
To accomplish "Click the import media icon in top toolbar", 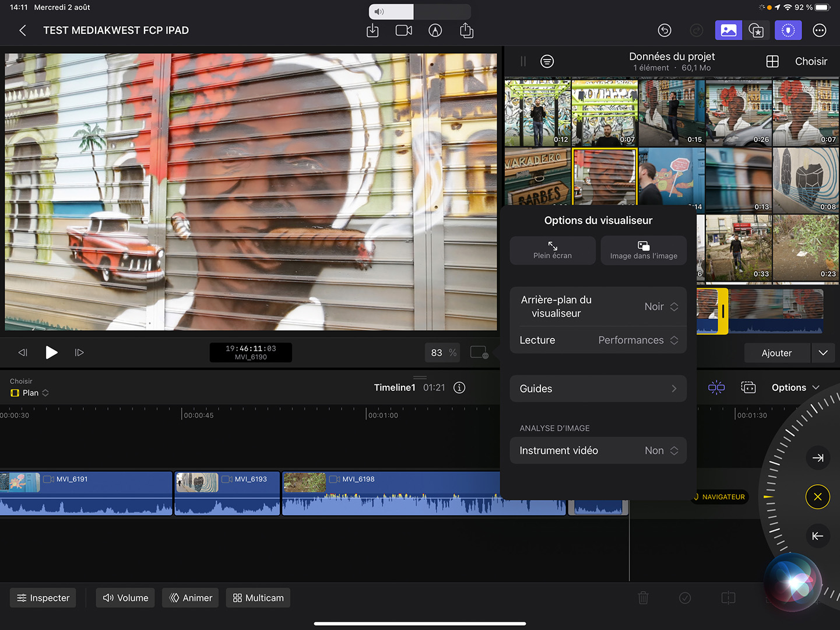I will pyautogui.click(x=372, y=30).
